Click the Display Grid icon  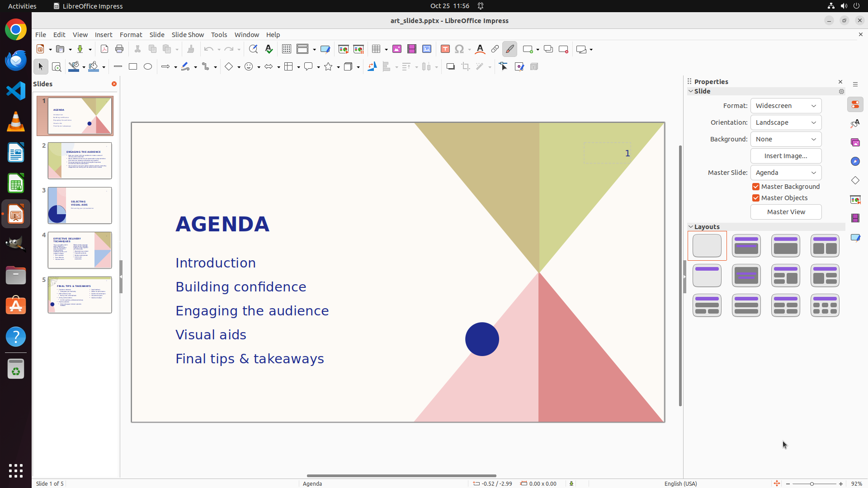click(x=287, y=49)
